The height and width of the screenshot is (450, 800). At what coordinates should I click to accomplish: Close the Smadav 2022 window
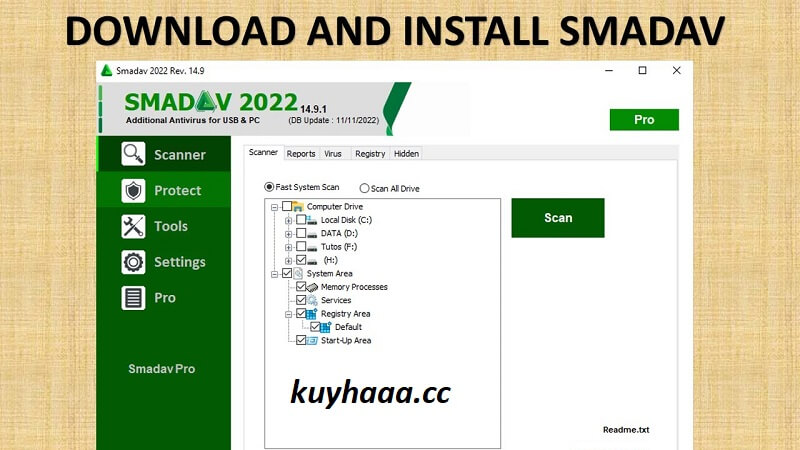click(x=677, y=70)
